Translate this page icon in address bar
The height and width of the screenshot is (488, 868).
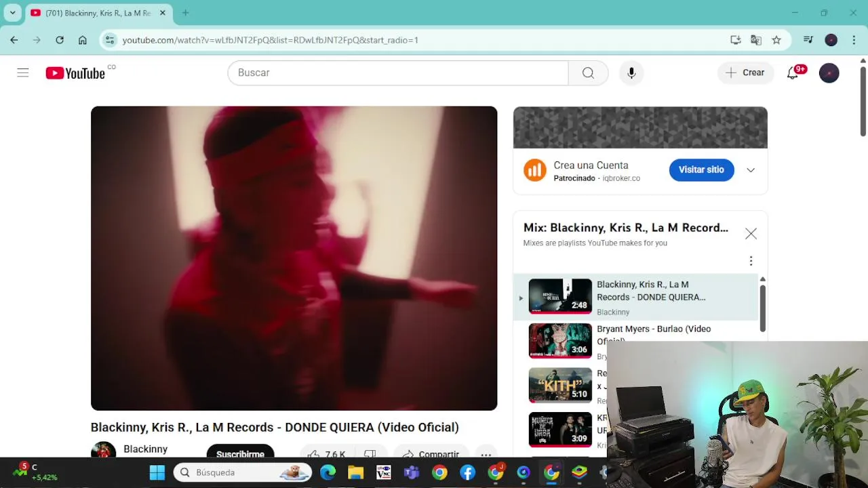pos(756,40)
